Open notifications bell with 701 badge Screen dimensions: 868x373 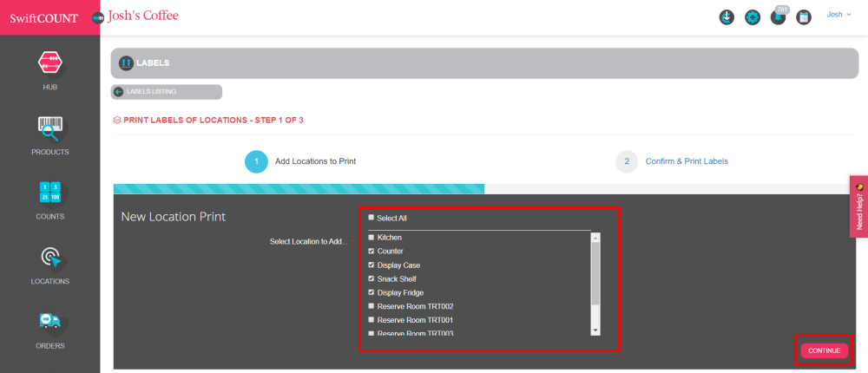click(x=778, y=16)
